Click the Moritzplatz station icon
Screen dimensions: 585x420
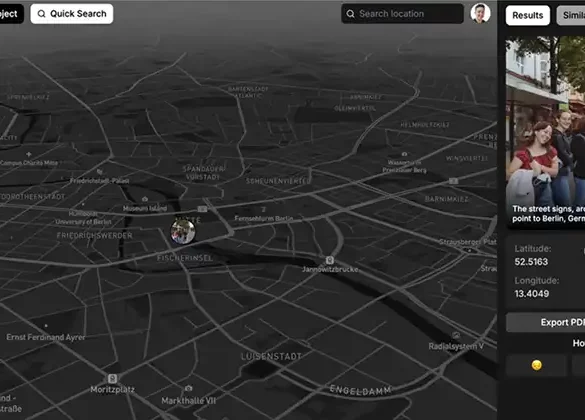112,379
